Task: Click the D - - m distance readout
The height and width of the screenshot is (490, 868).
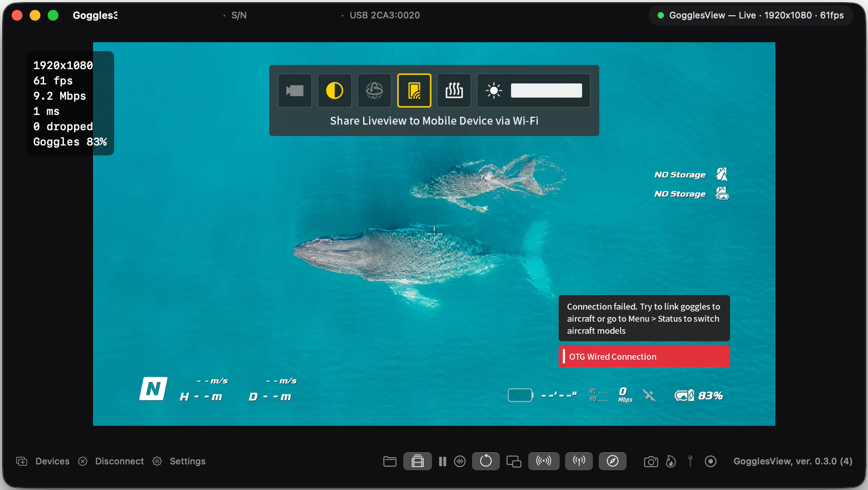Action: point(270,397)
